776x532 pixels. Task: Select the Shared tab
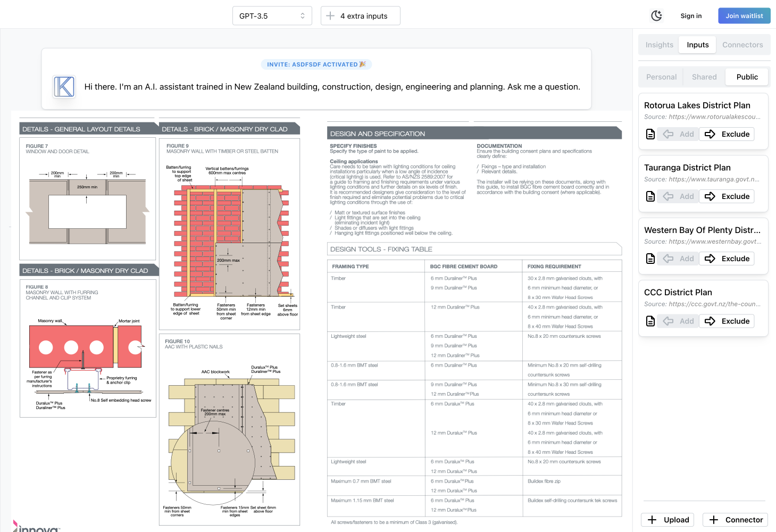(704, 77)
